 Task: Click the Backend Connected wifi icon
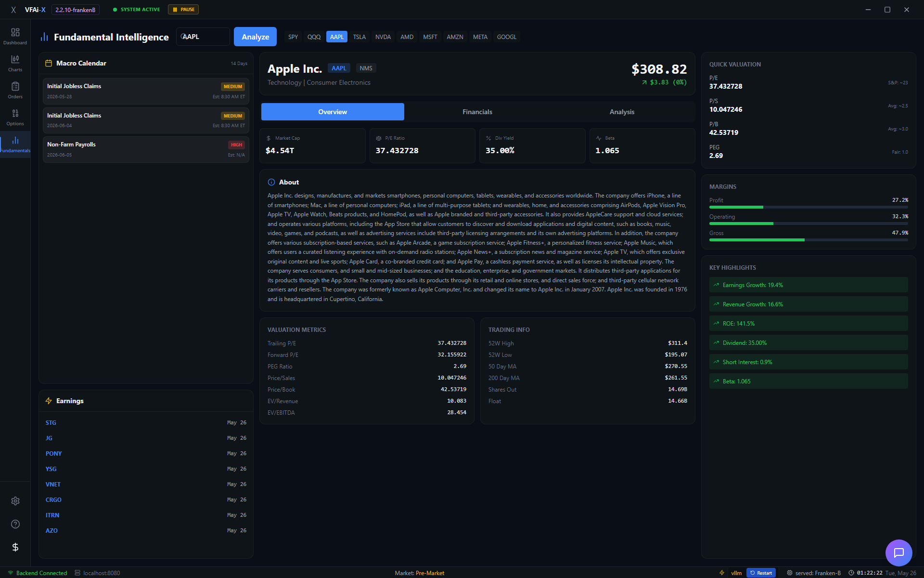pyautogui.click(x=11, y=573)
